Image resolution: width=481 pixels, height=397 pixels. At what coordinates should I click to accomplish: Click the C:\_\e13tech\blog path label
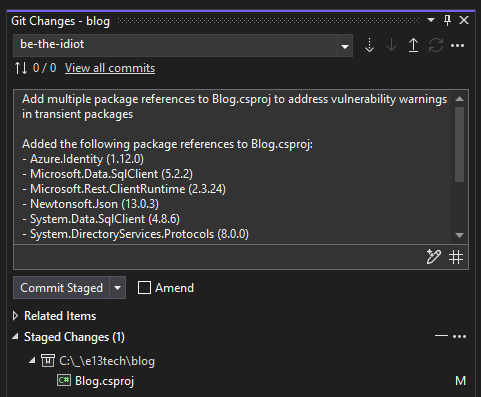(107, 361)
